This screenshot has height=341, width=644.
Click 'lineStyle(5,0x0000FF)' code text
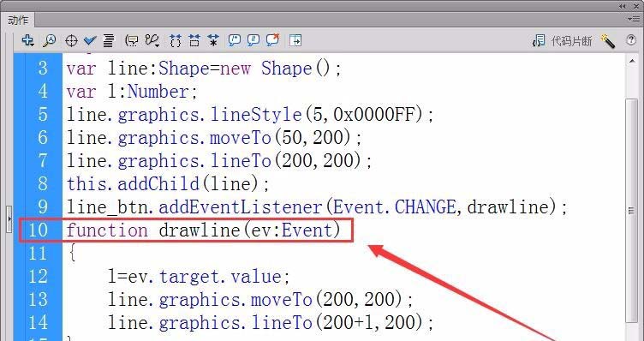(x=316, y=114)
